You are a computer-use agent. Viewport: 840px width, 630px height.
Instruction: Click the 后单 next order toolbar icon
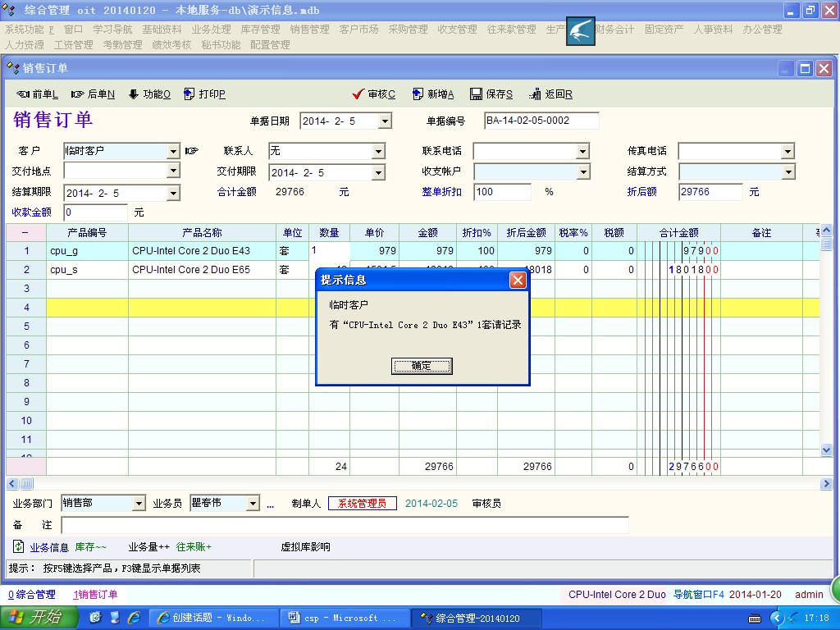(78, 94)
